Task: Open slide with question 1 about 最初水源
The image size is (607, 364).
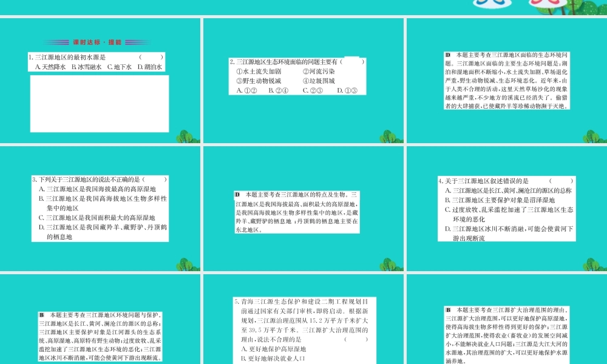Action: pos(100,81)
